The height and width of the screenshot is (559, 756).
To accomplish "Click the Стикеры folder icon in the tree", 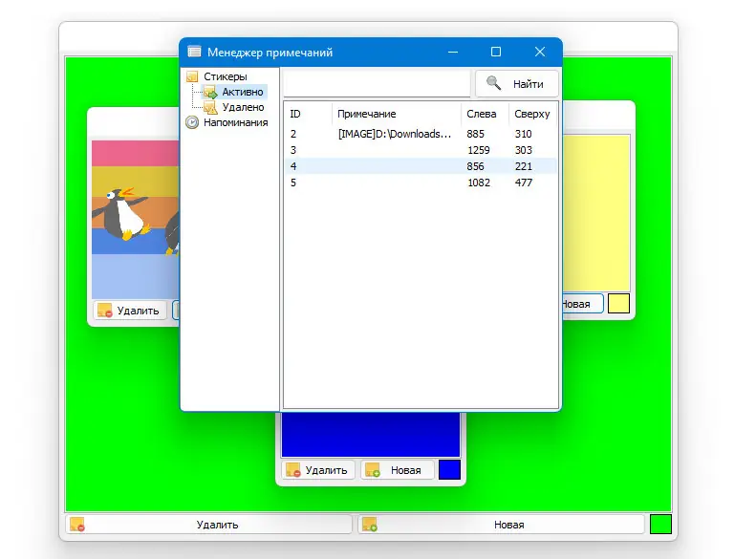I will 192,76.
